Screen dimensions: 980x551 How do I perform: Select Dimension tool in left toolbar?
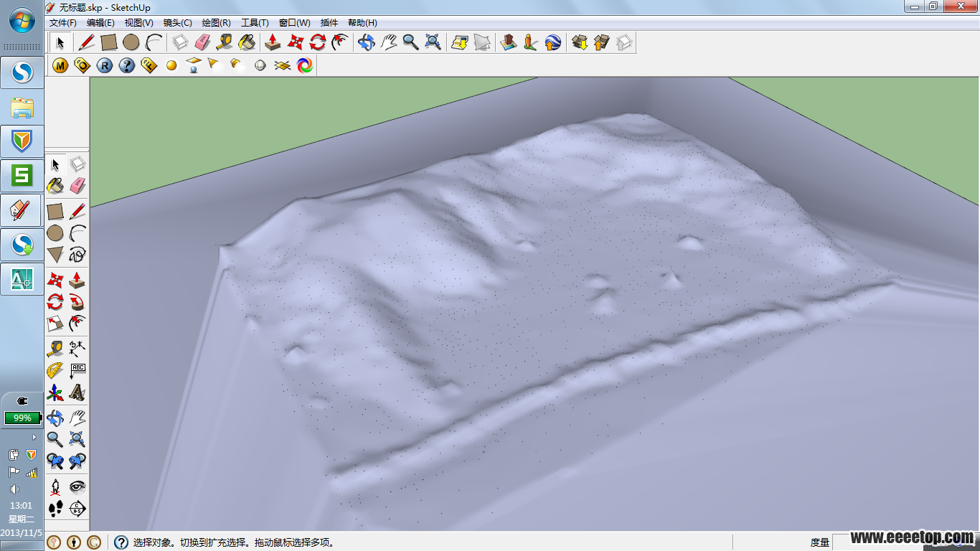coord(77,349)
